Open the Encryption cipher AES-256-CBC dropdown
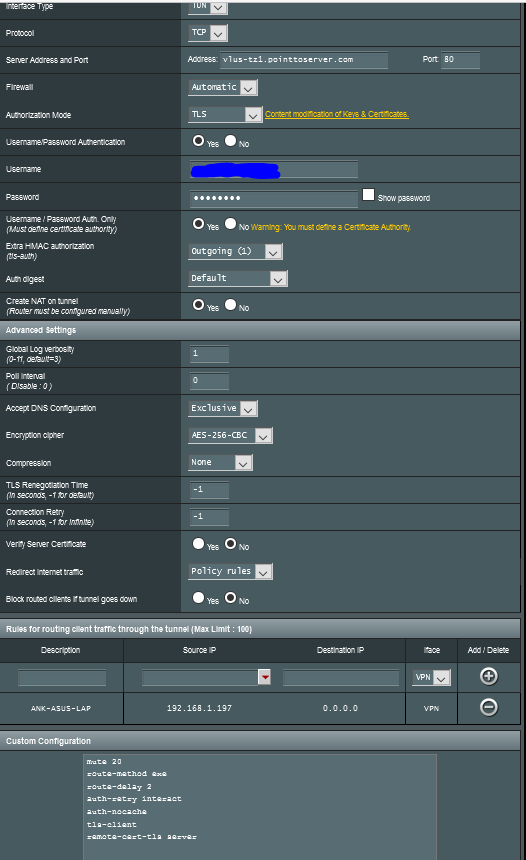Viewport: 526px width, 860px height. click(x=230, y=435)
